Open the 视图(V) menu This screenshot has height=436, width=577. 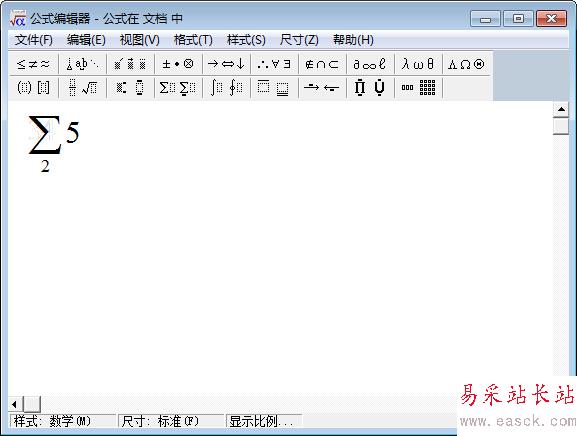click(x=139, y=40)
